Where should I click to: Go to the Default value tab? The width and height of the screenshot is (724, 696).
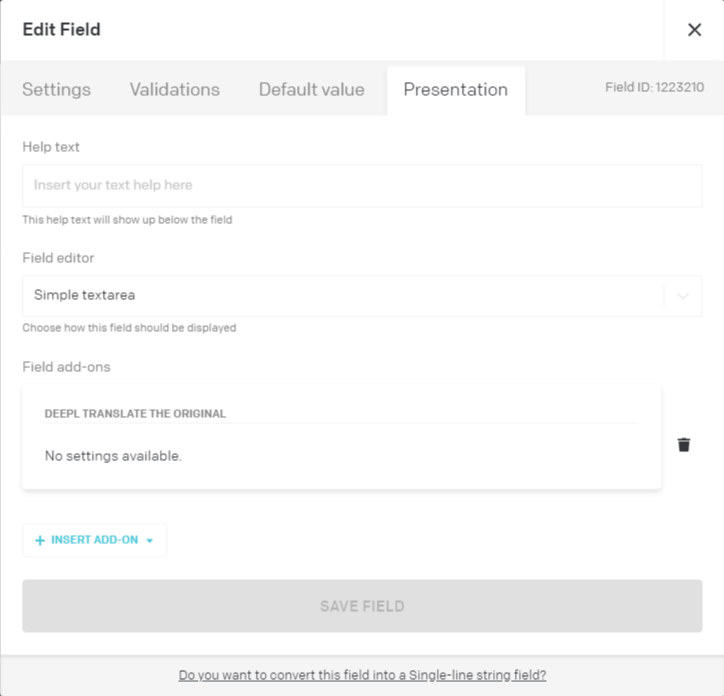312,89
